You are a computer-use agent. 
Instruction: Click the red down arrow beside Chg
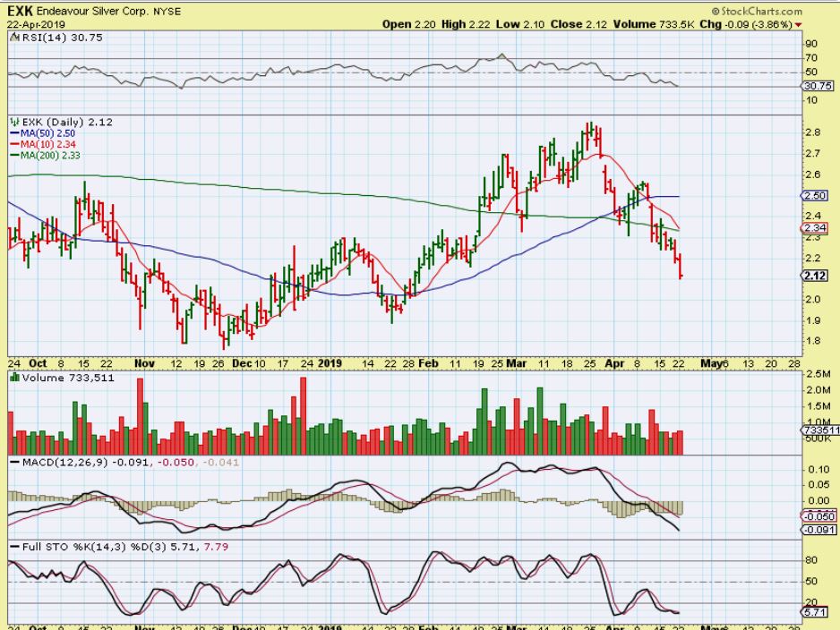tap(823, 24)
